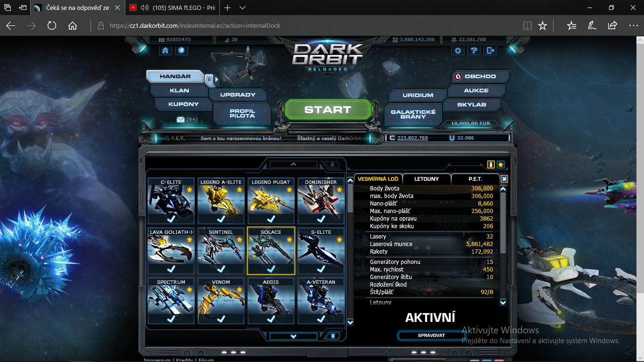Image resolution: width=644 pixels, height=362 pixels.
Task: Select the VENOM ship thumbnail
Action: tap(221, 301)
